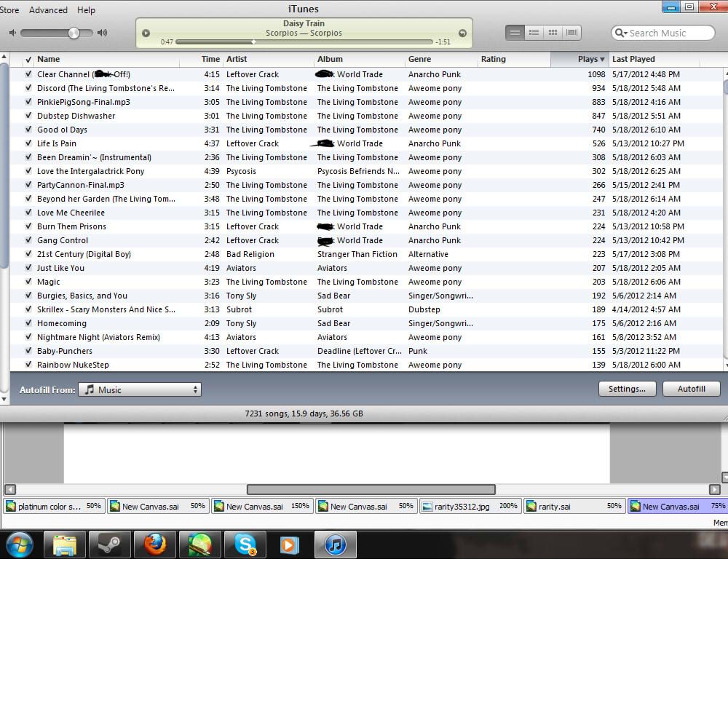
Task: Click the play icon beside Daisy Train
Action: click(x=146, y=33)
